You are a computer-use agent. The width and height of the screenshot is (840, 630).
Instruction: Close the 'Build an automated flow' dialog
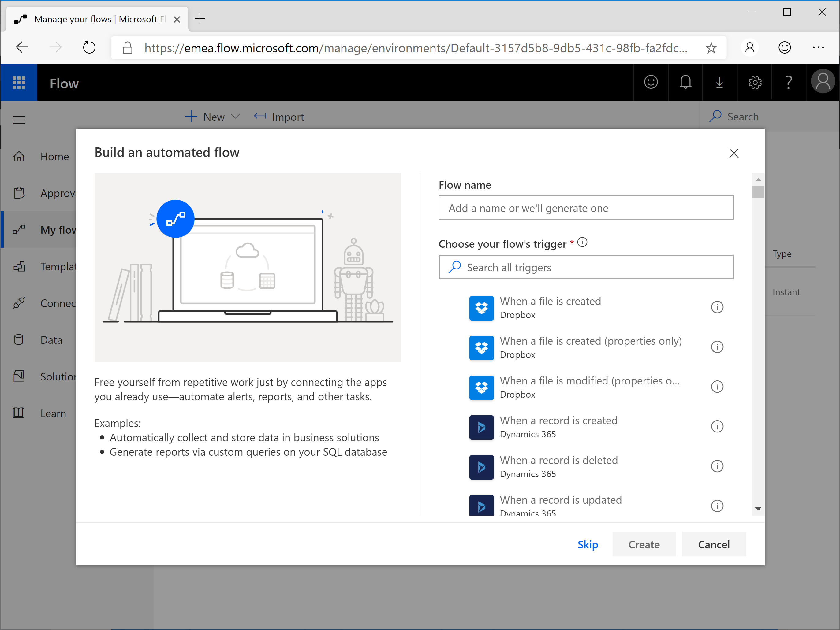(x=734, y=153)
